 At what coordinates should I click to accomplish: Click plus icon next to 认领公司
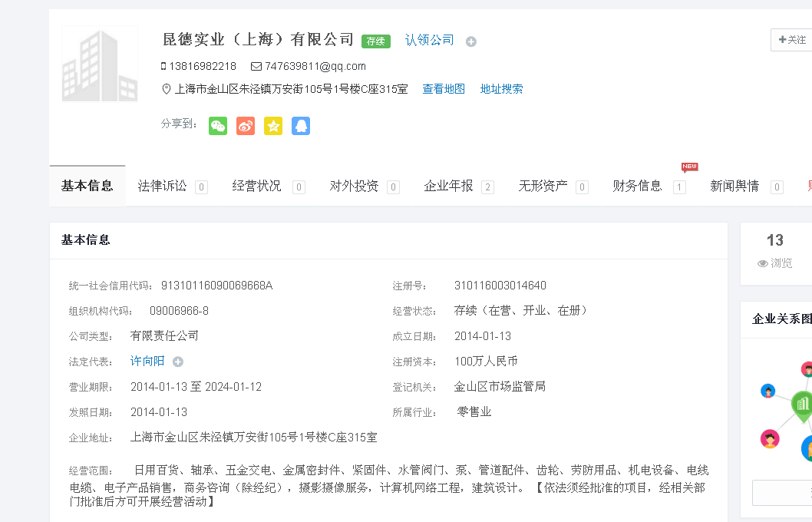point(471,41)
